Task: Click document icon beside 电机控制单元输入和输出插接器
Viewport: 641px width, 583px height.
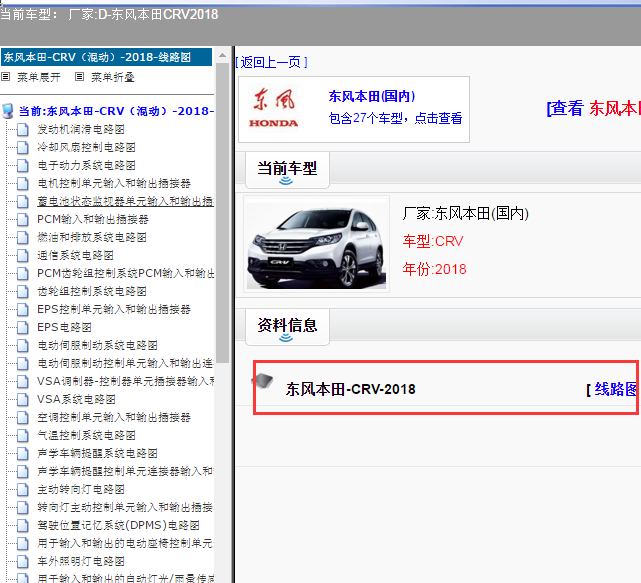Action: (23, 184)
